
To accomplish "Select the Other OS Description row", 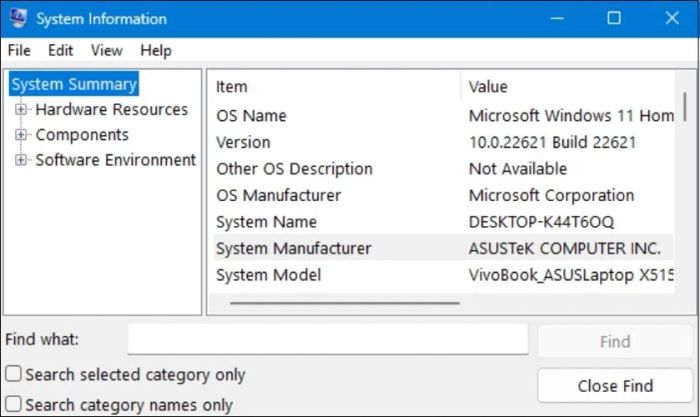I will point(443,169).
